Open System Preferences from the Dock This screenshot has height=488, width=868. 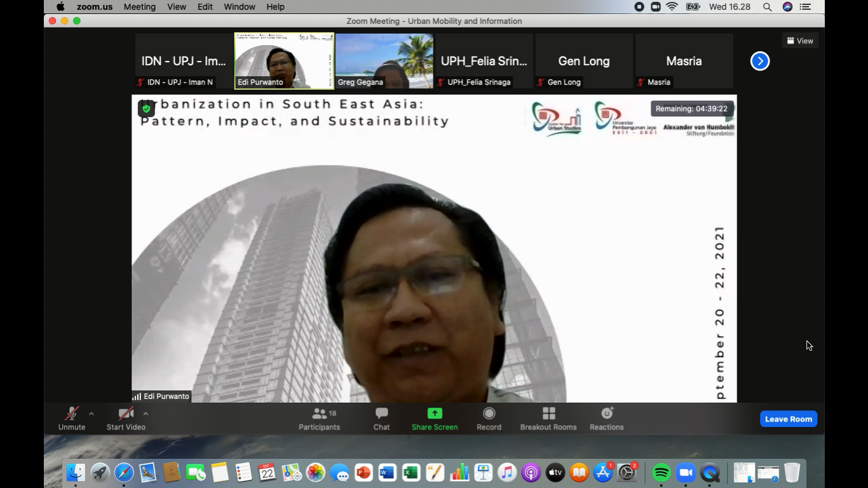click(627, 473)
